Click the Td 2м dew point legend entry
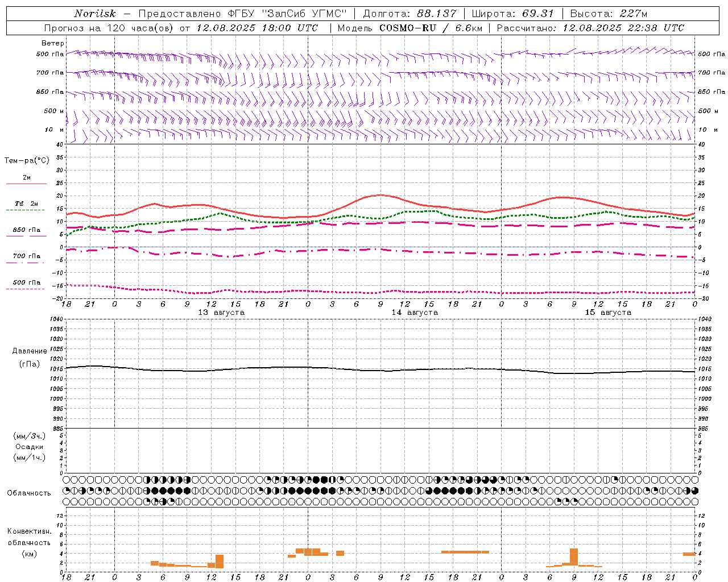728x582 pixels. [26, 203]
